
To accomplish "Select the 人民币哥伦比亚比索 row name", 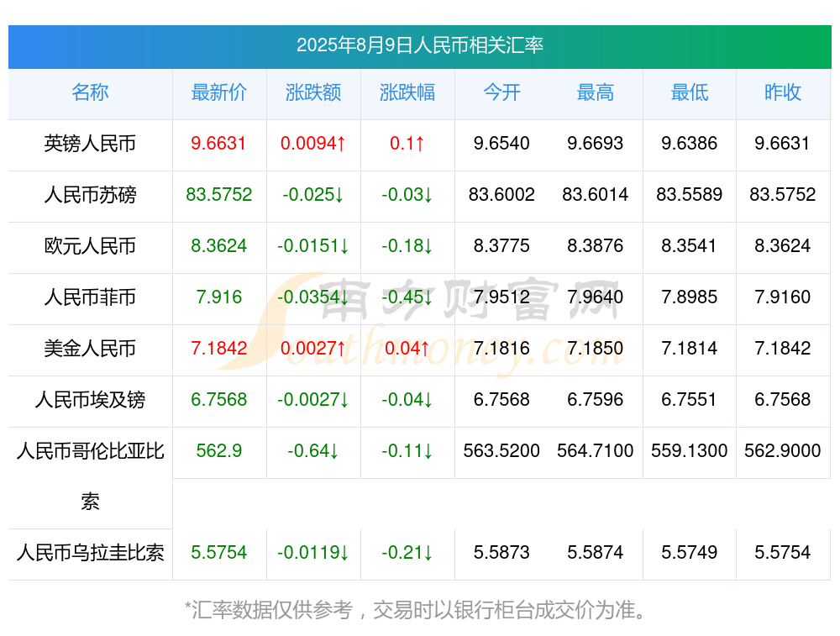I will (x=90, y=476).
